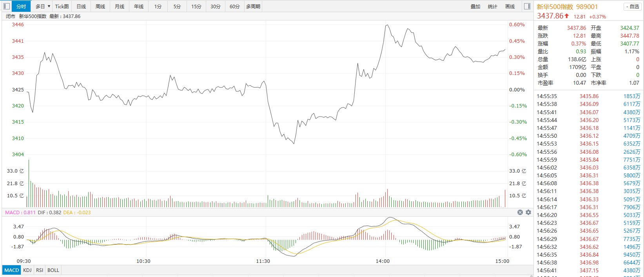644x277 pixels.
Task: Switch indicator to RSI tab
Action: click(x=40, y=270)
